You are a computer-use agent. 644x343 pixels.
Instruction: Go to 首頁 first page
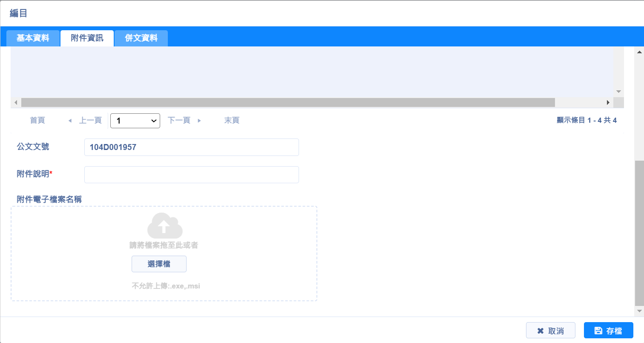point(37,121)
